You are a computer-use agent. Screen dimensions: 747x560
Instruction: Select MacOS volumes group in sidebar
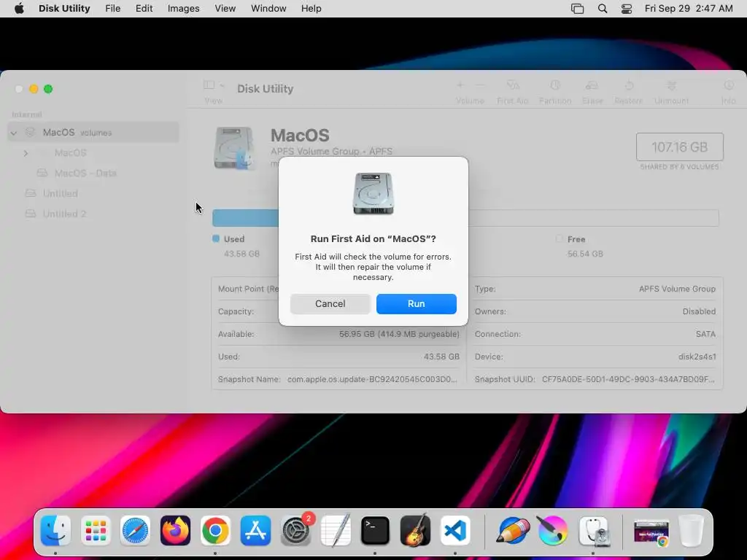coord(93,133)
